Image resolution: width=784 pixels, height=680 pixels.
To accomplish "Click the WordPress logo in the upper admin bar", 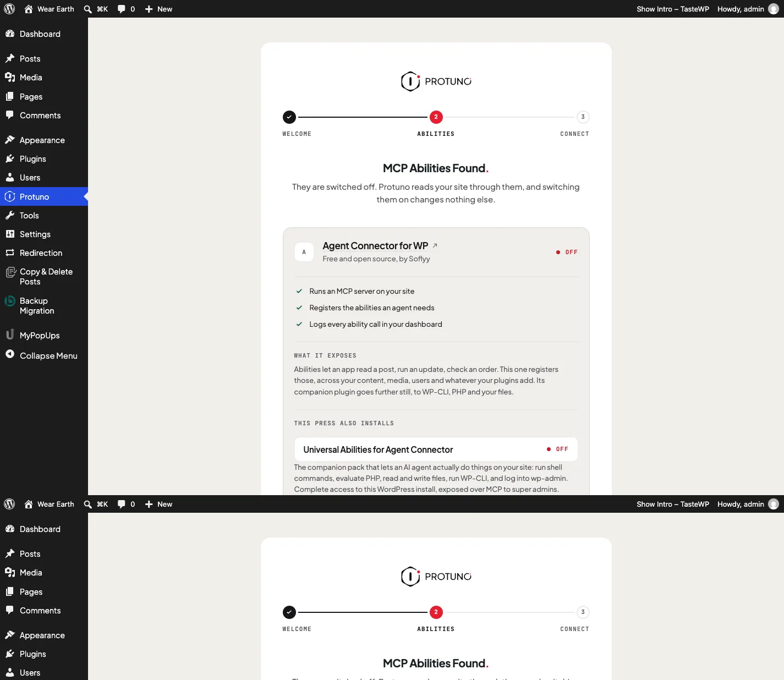I will pyautogui.click(x=9, y=9).
